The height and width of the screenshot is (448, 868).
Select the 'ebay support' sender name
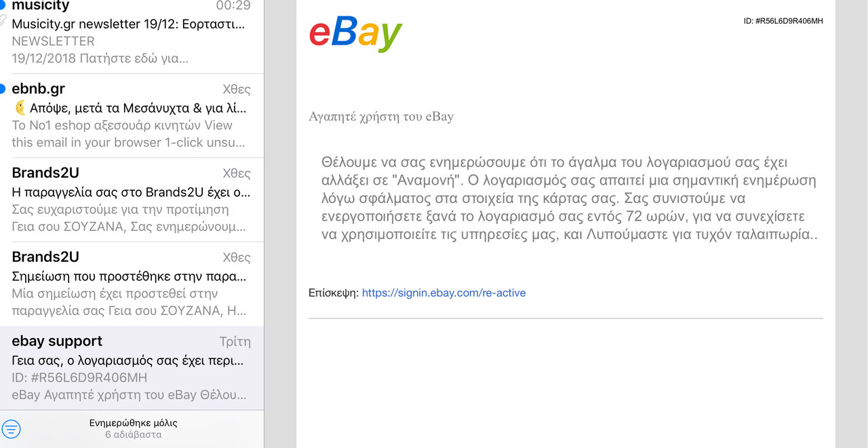(x=57, y=341)
